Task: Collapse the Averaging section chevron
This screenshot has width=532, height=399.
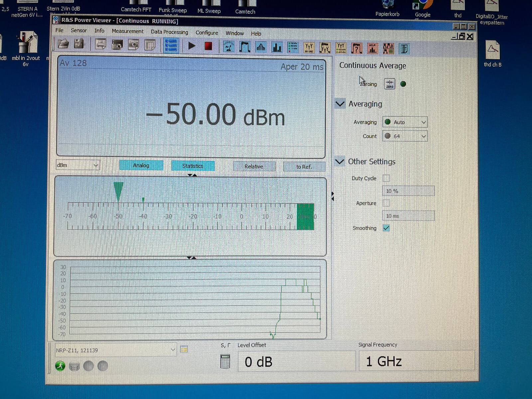Action: tap(340, 104)
